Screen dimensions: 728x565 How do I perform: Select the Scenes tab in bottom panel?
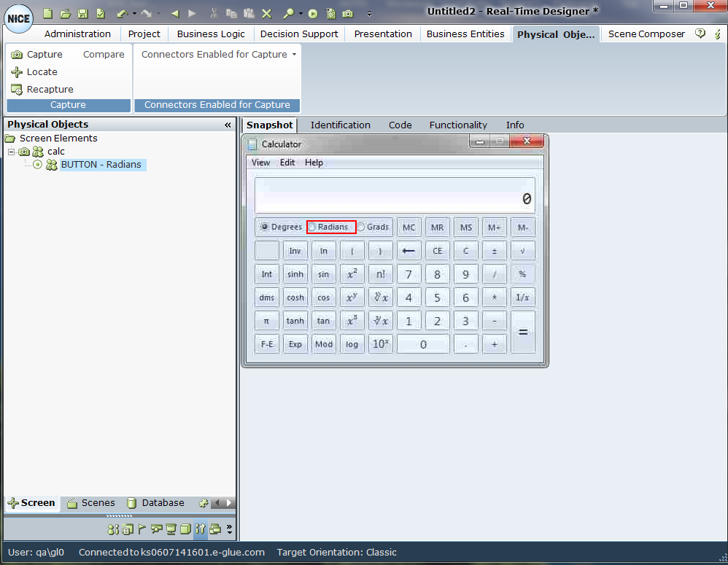[91, 502]
